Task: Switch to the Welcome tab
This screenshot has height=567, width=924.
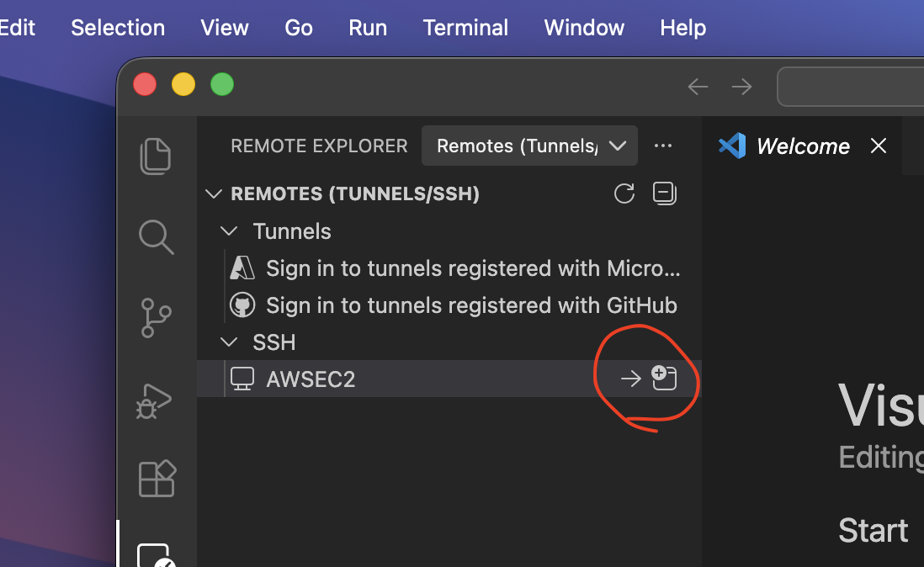Action: pos(802,146)
